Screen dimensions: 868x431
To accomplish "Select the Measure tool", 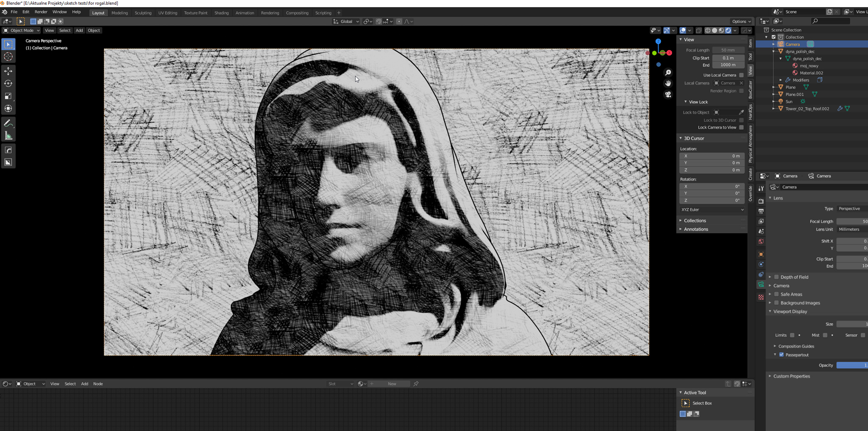I will [8, 135].
